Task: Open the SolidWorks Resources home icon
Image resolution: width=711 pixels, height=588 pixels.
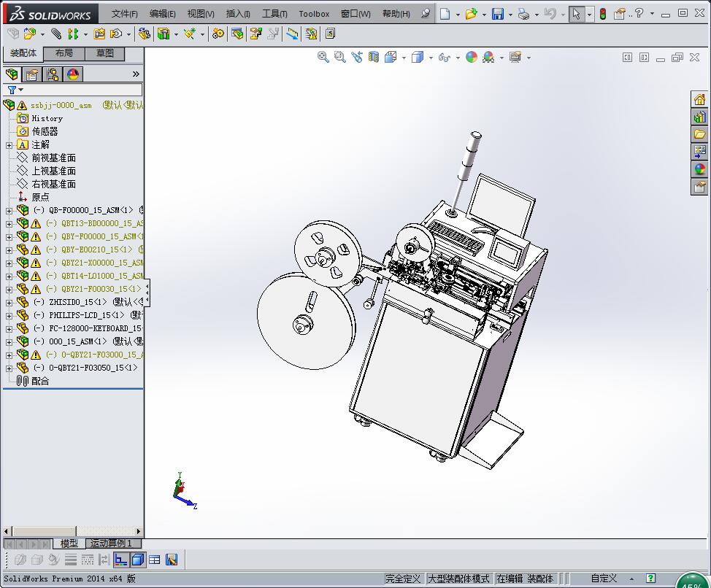Action: [699, 100]
